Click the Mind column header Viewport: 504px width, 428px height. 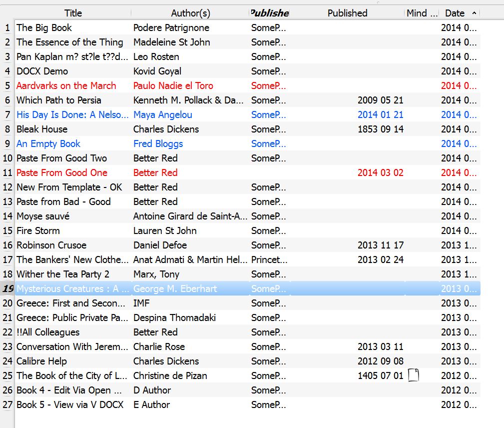422,13
